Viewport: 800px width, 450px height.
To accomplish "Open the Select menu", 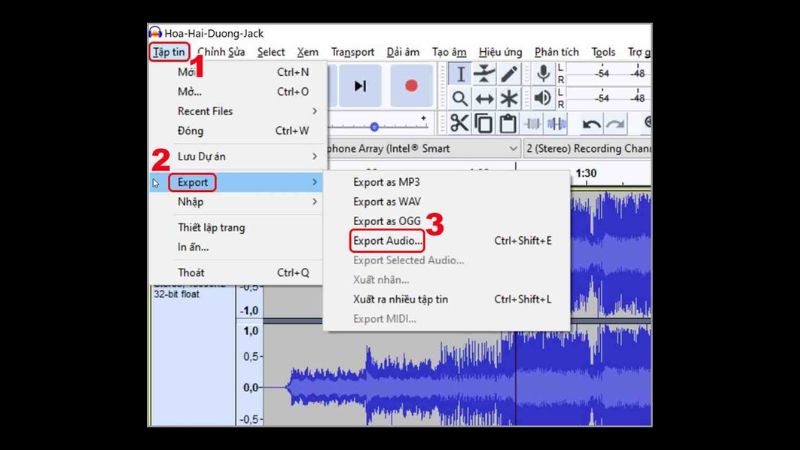I will tap(271, 52).
